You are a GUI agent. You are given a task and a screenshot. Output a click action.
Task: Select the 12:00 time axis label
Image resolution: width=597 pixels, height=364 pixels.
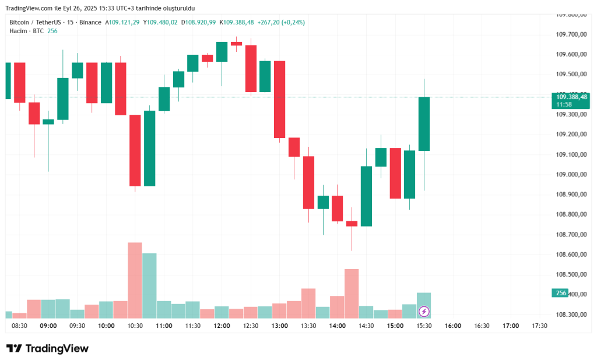222,326
